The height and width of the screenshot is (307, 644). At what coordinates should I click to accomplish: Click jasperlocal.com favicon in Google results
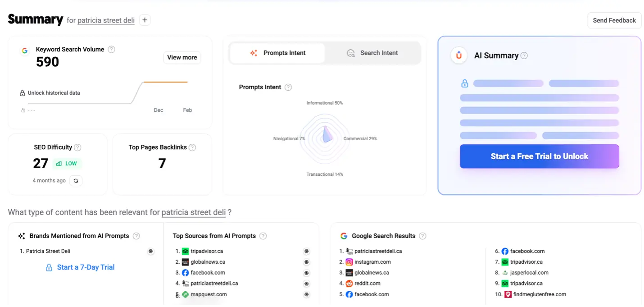tap(505, 273)
